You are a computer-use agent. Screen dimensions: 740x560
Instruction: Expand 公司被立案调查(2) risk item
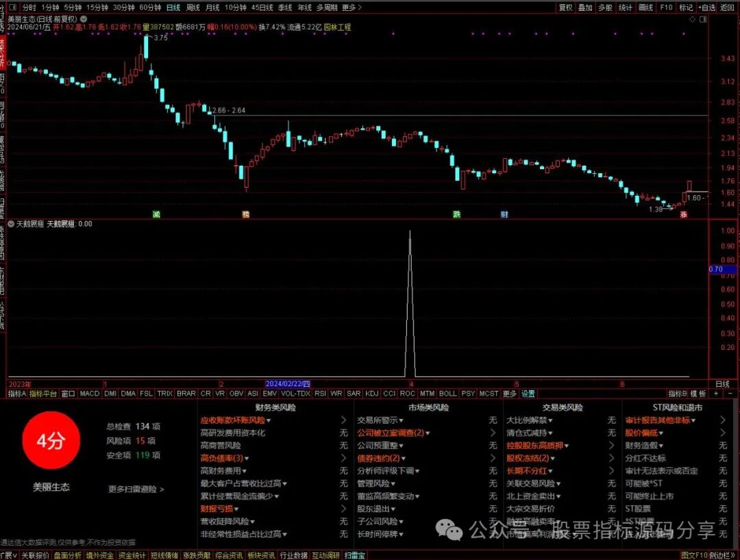pos(393,433)
